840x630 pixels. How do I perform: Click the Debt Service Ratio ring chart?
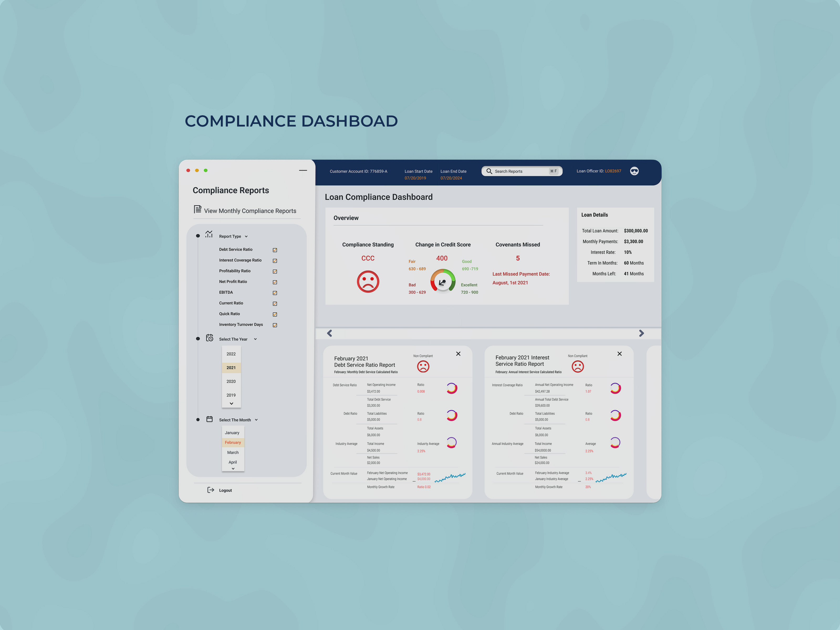tap(452, 388)
